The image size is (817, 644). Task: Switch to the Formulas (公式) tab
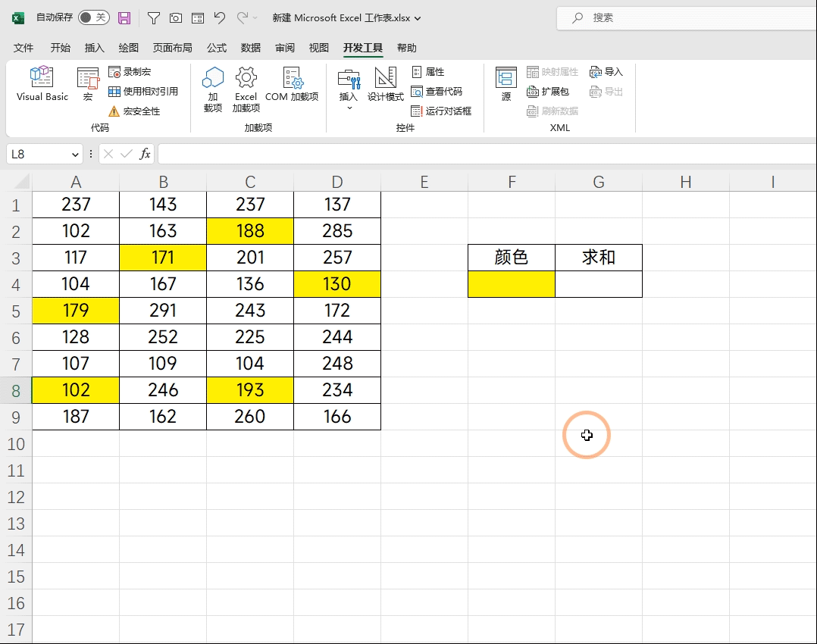coord(216,48)
